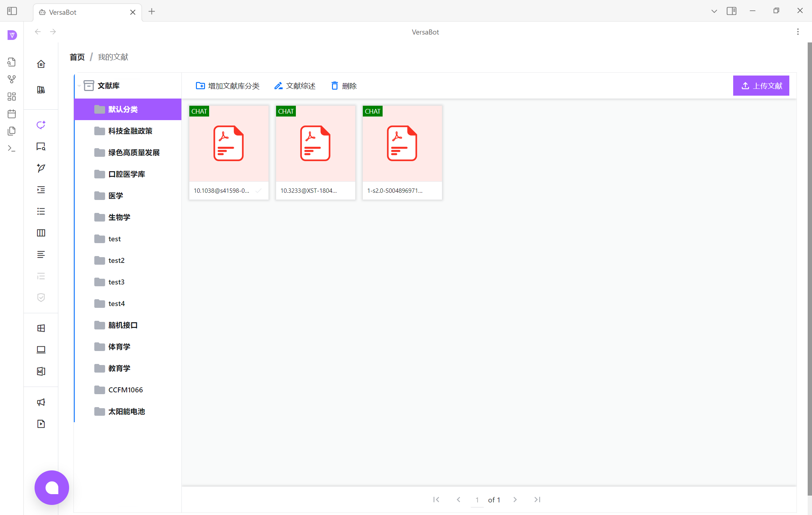The width and height of the screenshot is (812, 515).
Task: Click 上传文献 upload button
Action: pos(761,86)
